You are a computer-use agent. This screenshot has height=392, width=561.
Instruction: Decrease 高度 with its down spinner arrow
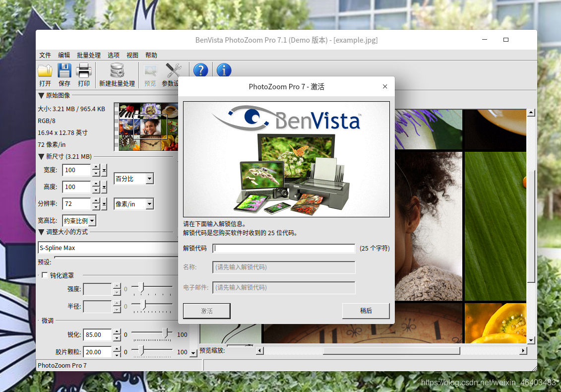click(96, 190)
